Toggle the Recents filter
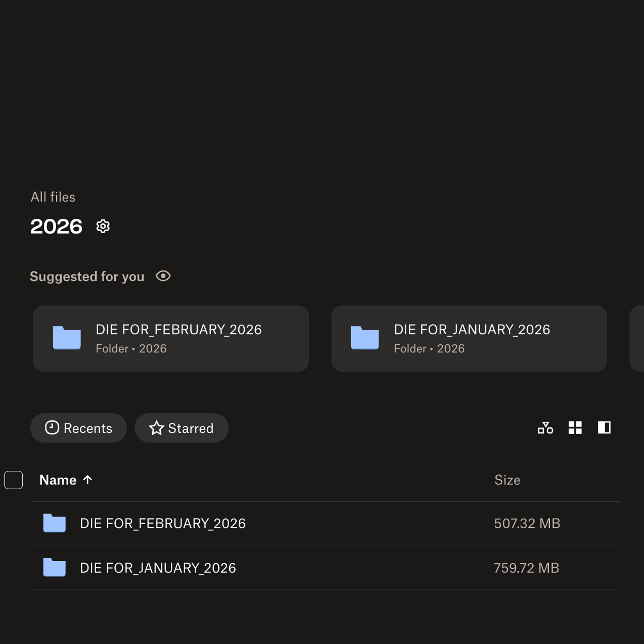 coord(79,428)
